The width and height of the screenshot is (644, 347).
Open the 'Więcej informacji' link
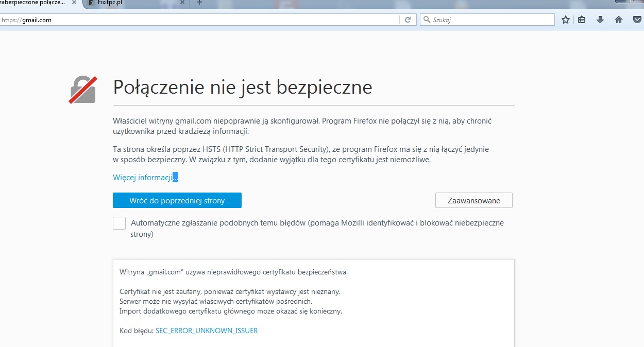tap(146, 178)
